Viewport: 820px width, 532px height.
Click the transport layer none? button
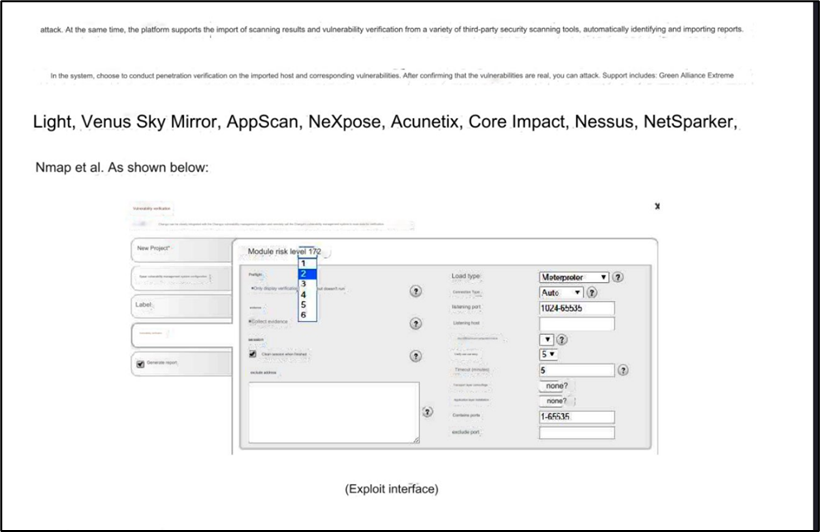click(x=556, y=386)
